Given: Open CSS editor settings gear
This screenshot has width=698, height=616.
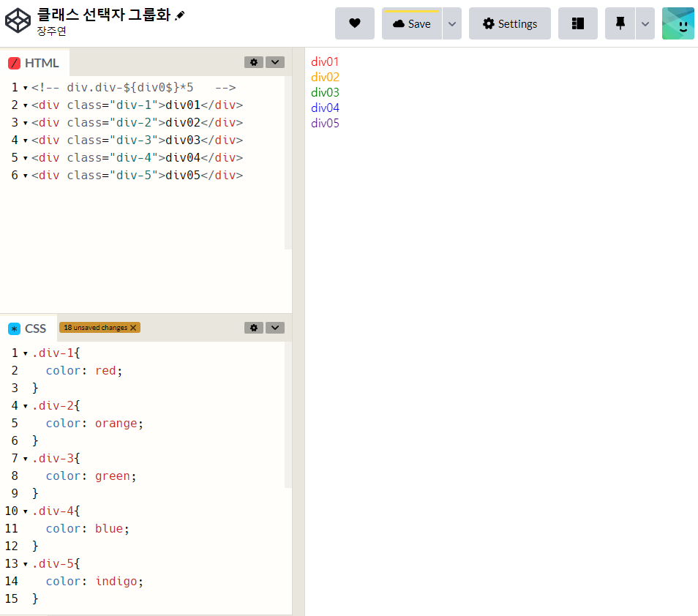Looking at the screenshot, I should point(254,328).
